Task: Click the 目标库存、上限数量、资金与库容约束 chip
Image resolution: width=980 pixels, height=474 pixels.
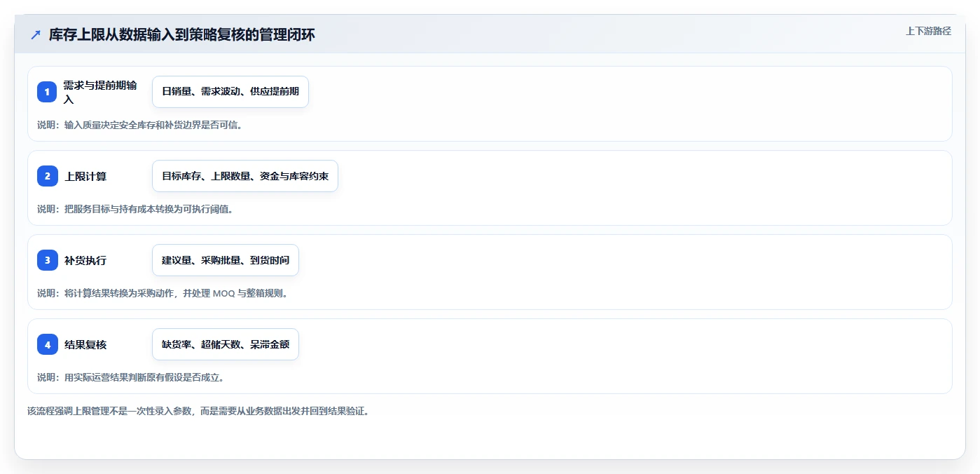Action: pos(245,176)
